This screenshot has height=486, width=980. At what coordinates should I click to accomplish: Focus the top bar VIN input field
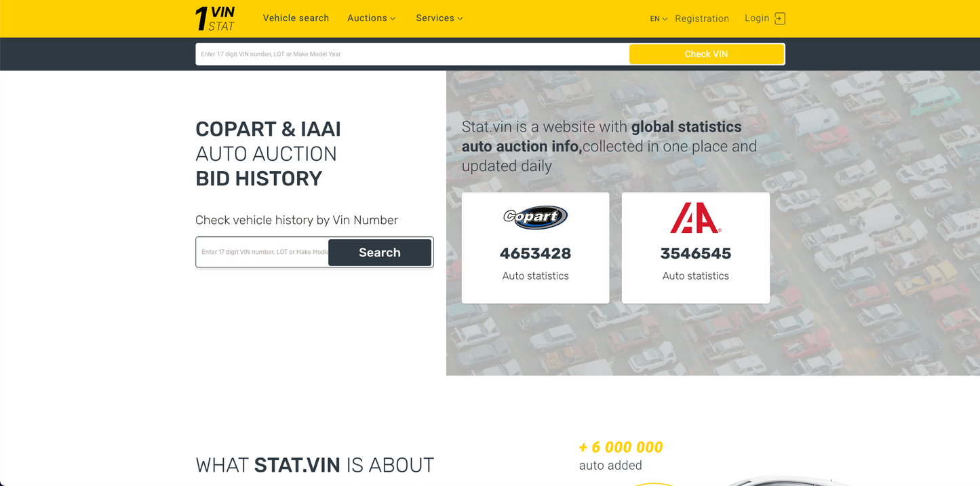[x=412, y=54]
